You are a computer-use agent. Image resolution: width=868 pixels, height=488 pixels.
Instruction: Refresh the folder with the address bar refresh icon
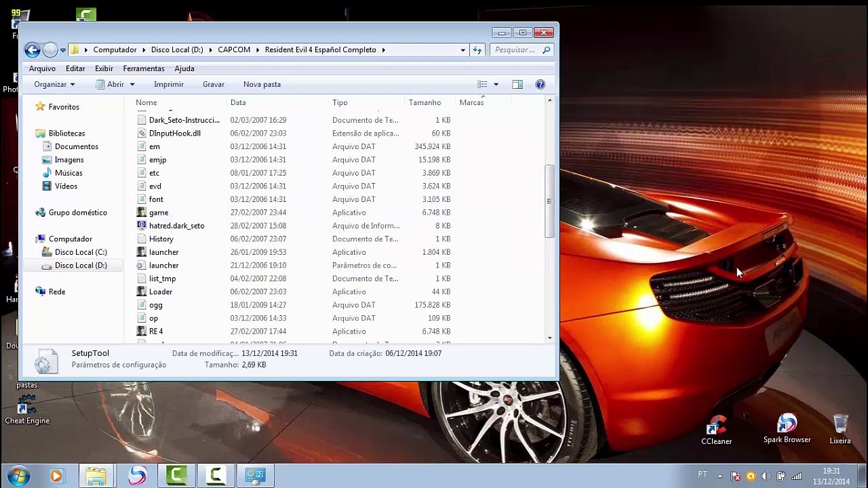[477, 49]
